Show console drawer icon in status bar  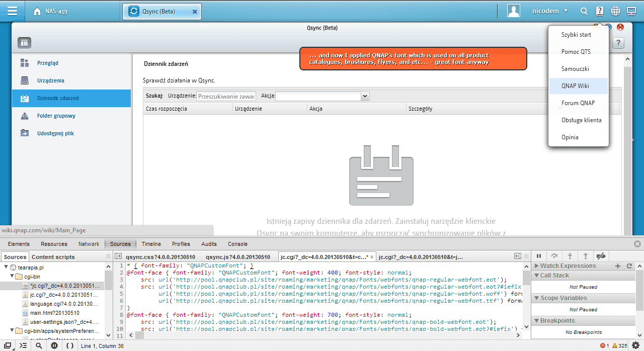23,346
